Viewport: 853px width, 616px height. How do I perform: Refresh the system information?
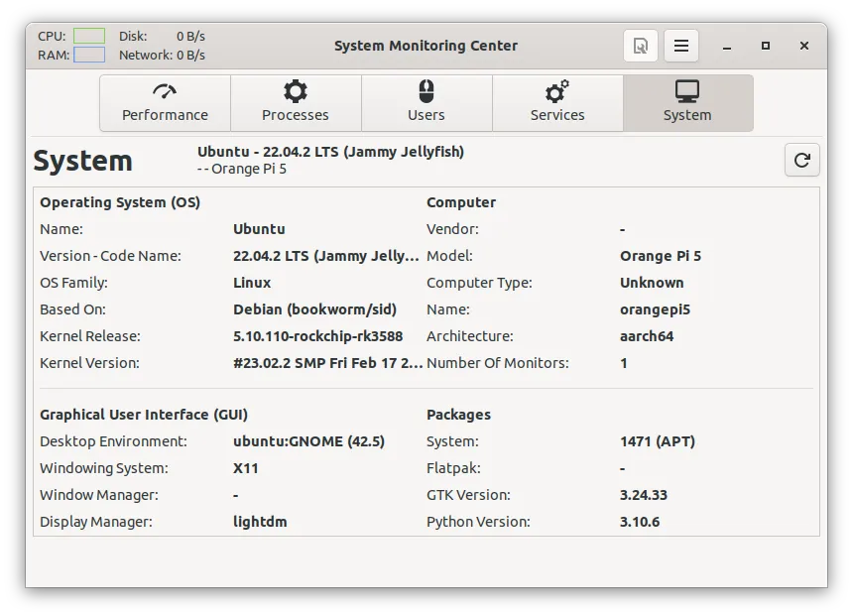(x=801, y=160)
